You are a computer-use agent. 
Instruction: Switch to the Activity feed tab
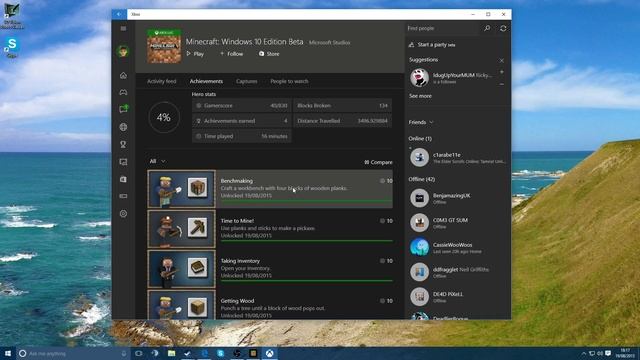click(x=162, y=81)
